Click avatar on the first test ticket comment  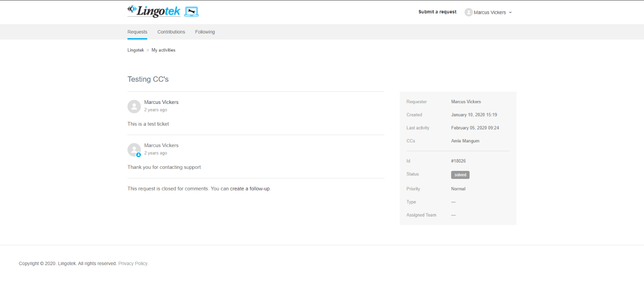pos(134,106)
